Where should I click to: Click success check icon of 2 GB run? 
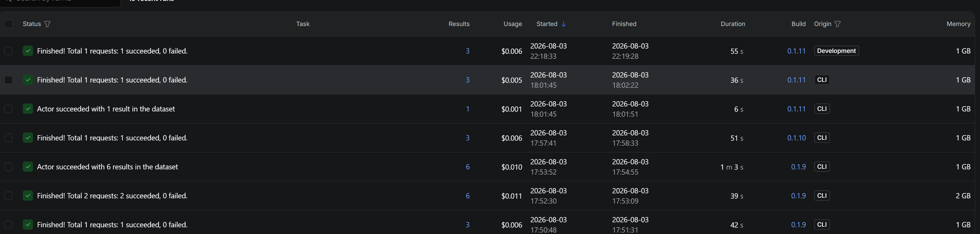[28, 195]
